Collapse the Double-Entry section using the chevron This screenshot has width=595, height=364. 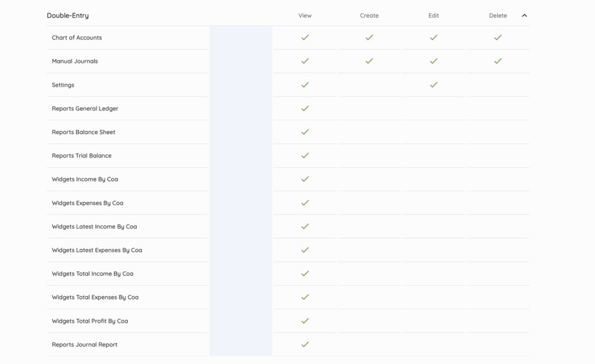(x=524, y=16)
